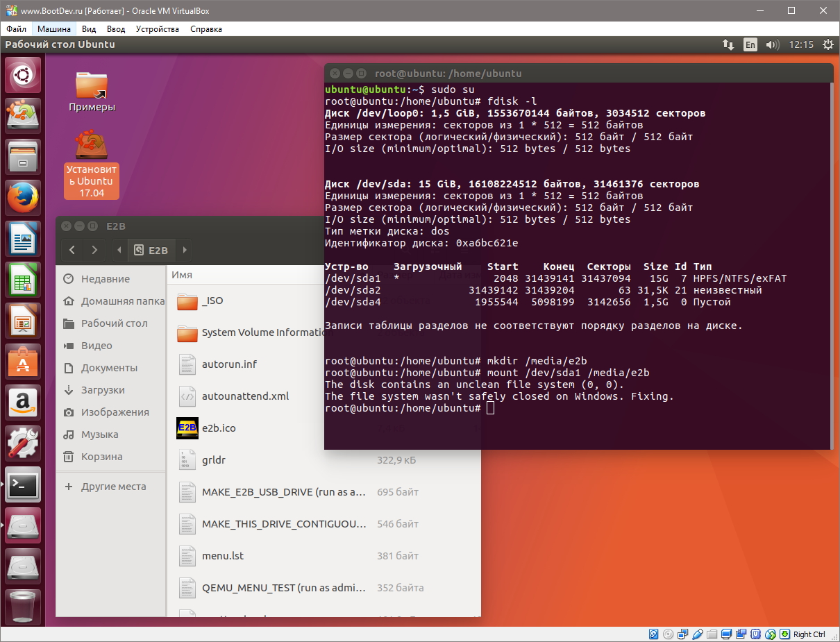Open network indicator in top panel
This screenshot has width=840, height=642.
[x=728, y=44]
